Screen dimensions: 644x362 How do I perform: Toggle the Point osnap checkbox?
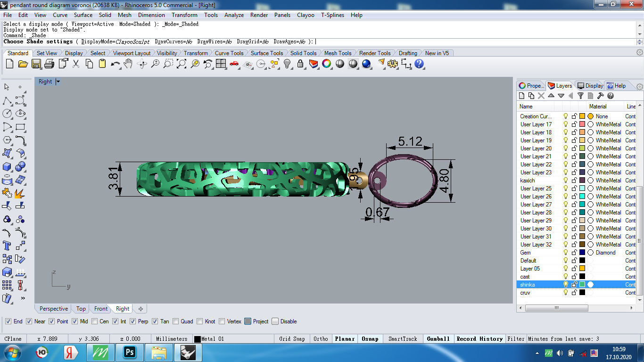point(51,321)
